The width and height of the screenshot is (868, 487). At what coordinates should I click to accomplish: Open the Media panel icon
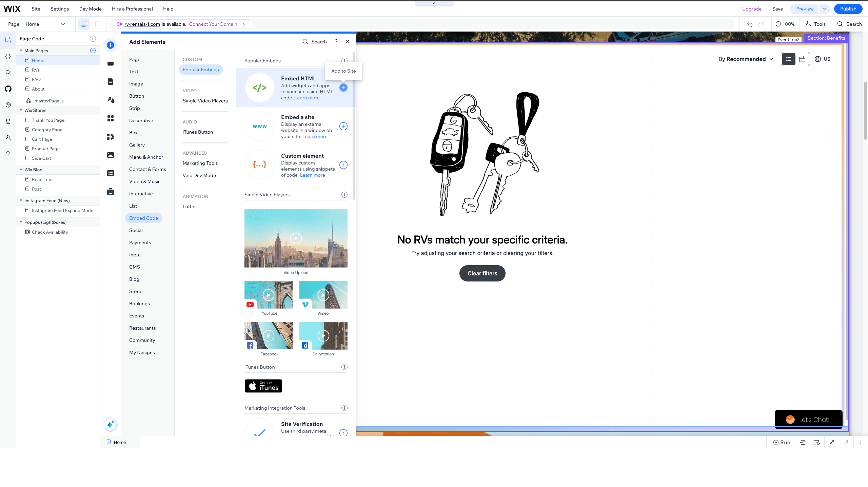pyautogui.click(x=110, y=155)
